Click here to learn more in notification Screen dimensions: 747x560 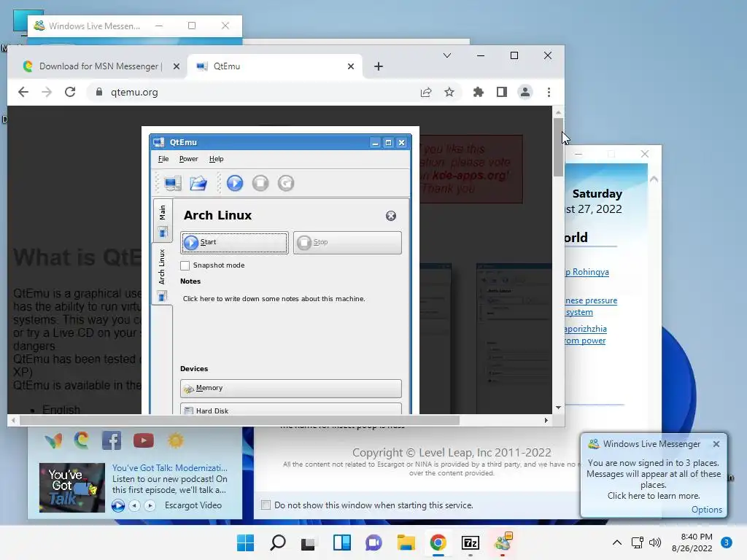(653, 496)
